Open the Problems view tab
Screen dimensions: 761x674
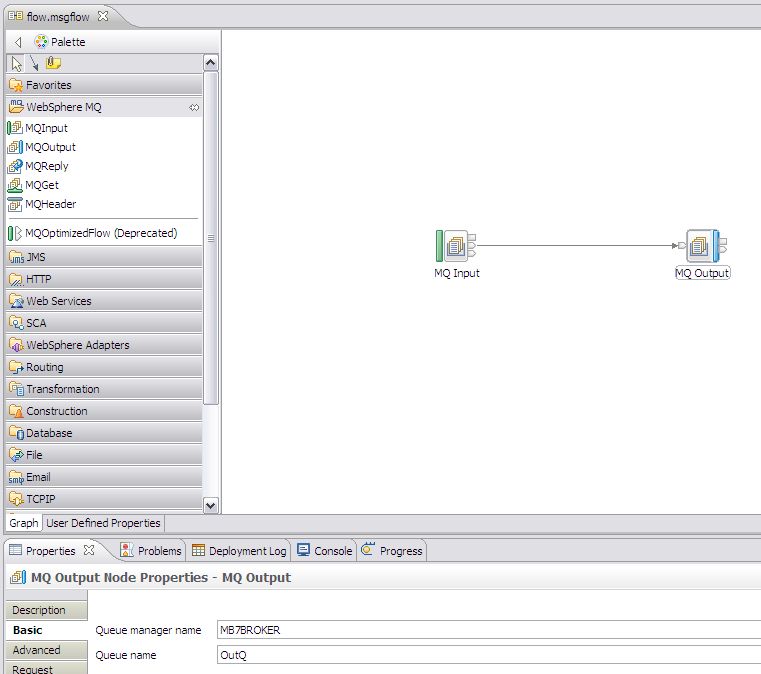tap(151, 551)
